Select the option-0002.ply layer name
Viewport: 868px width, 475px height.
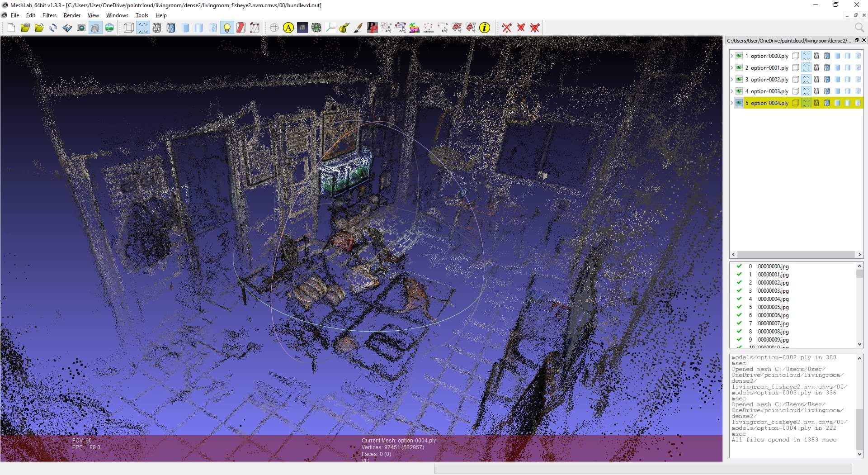point(769,80)
